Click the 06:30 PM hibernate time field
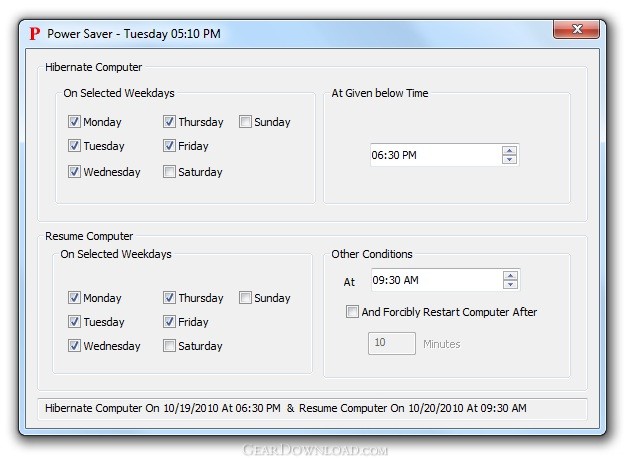The image size is (630, 458). pyautogui.click(x=433, y=155)
